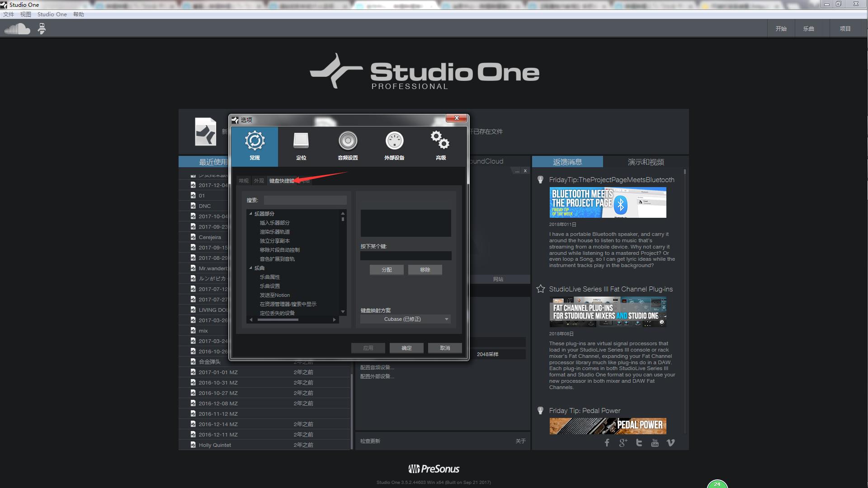The width and height of the screenshot is (868, 488).
Task: Click shortcut list scroll-up arrow
Action: [x=343, y=213]
